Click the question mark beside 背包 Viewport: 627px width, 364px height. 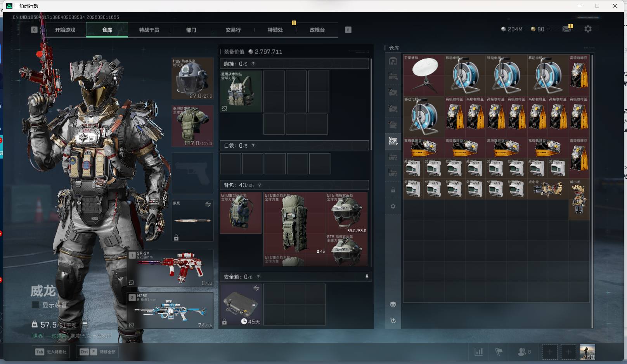click(x=260, y=185)
